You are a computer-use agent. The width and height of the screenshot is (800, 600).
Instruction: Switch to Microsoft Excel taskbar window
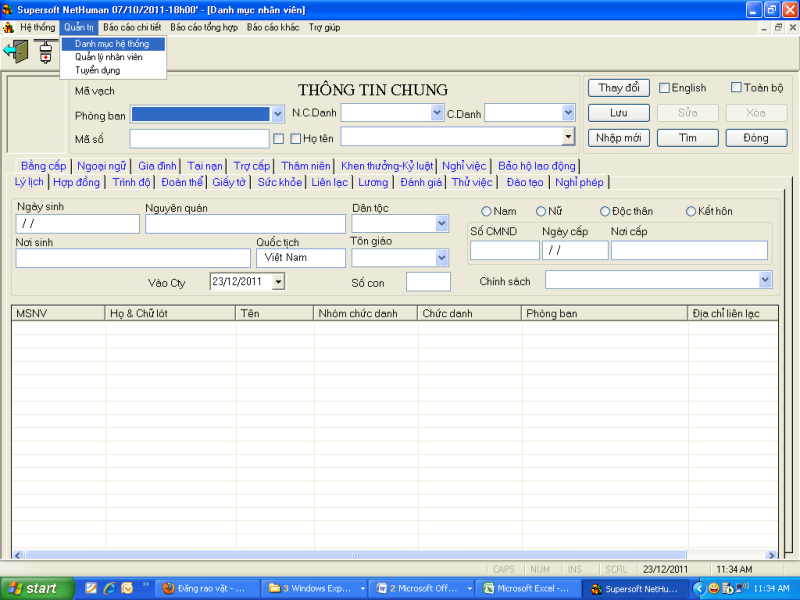click(530, 588)
